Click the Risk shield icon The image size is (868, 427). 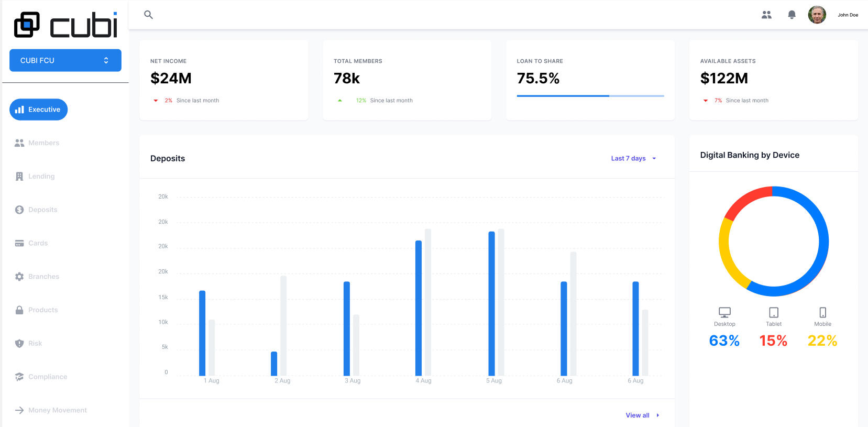coord(19,344)
